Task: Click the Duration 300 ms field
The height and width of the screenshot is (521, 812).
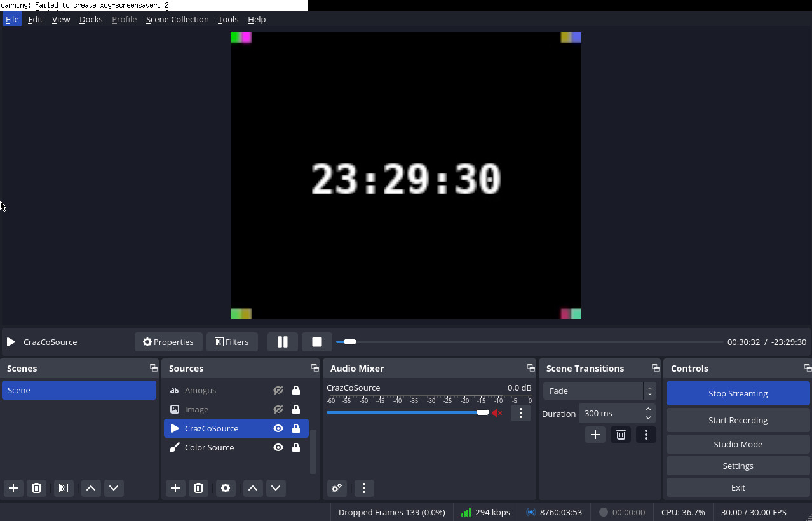Action: tap(616, 413)
